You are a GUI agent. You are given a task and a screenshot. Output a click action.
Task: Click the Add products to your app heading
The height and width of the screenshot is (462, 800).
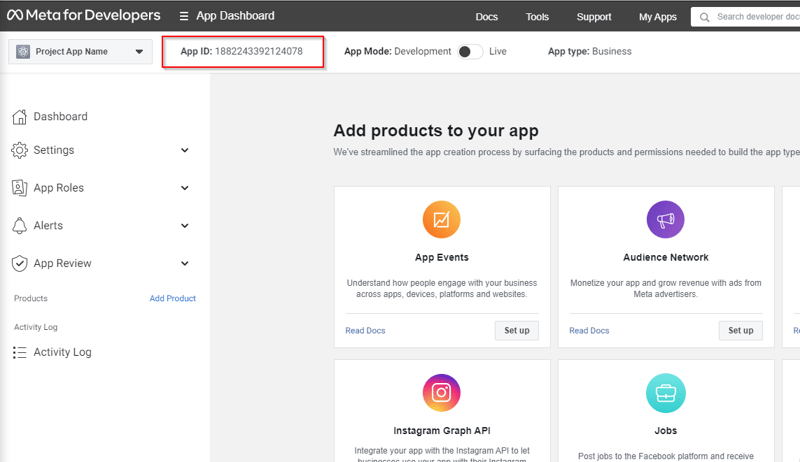click(436, 131)
